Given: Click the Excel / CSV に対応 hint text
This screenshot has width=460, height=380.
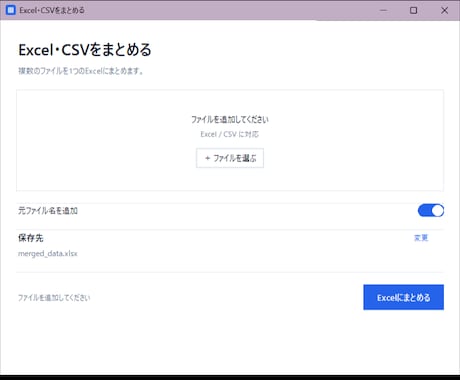Looking at the screenshot, I should [x=230, y=134].
